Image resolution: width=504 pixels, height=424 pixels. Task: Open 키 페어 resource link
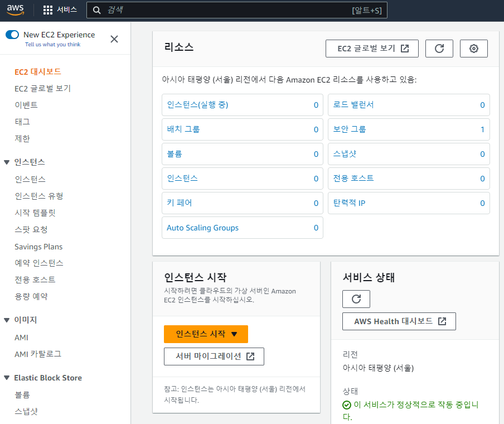[x=180, y=203]
